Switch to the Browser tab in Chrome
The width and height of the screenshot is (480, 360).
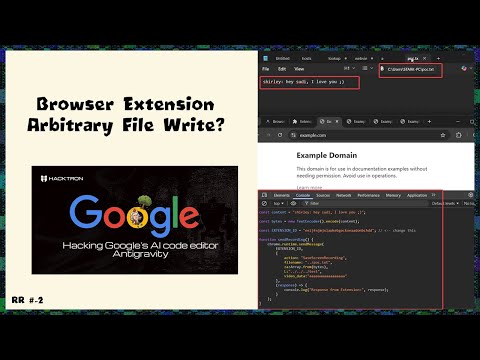[x=275, y=122]
